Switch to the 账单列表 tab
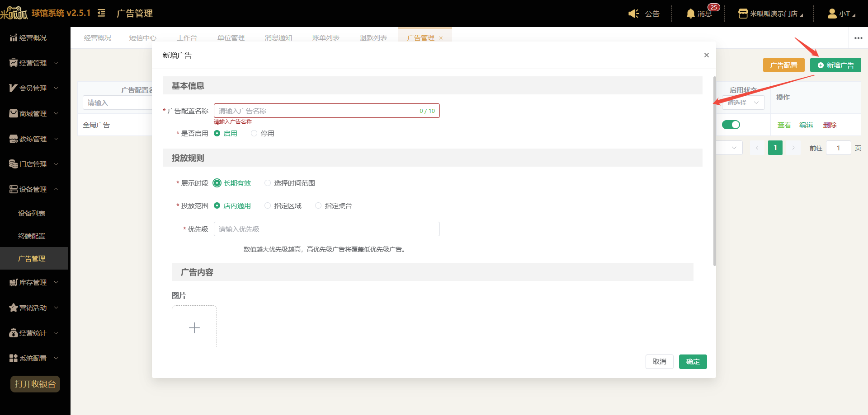Image resolution: width=868 pixels, height=415 pixels. [x=326, y=38]
